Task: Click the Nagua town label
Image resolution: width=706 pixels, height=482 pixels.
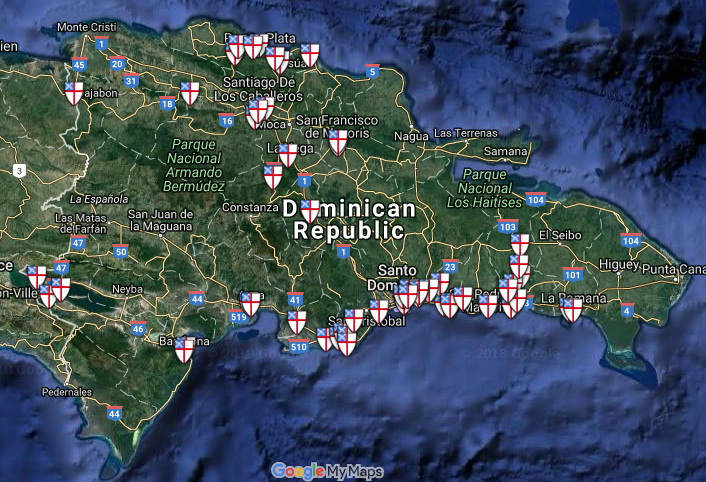Action: point(411,136)
